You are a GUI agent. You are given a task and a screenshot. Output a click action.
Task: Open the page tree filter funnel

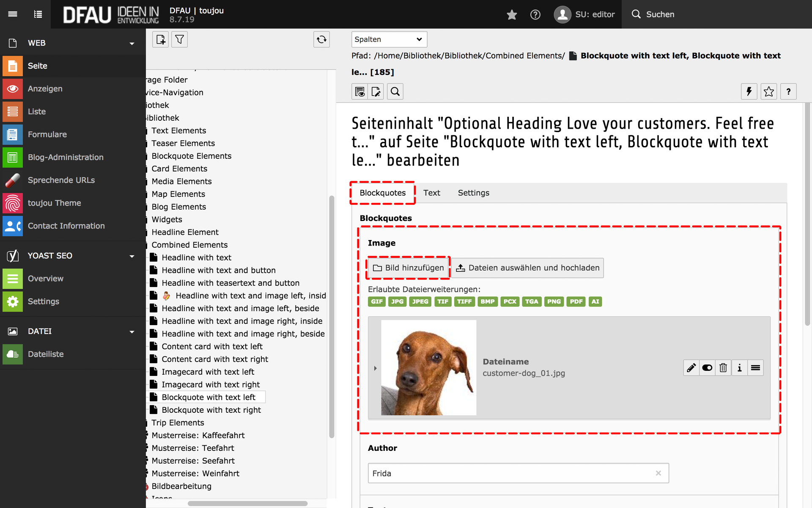click(x=179, y=39)
